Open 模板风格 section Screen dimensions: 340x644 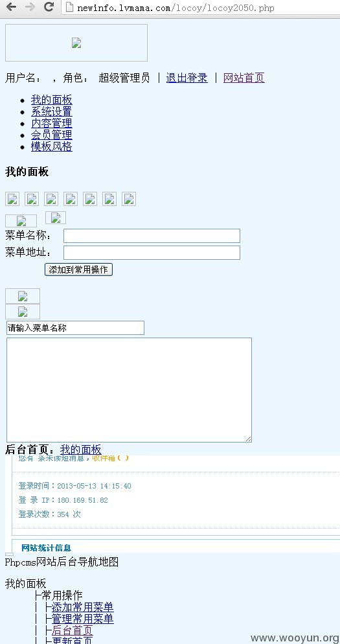pyautogui.click(x=52, y=146)
